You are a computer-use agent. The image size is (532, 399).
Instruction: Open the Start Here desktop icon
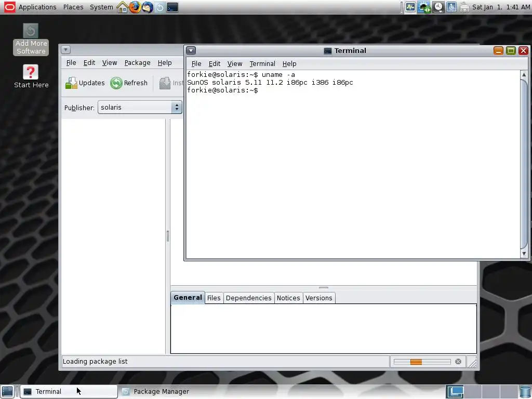pos(31,76)
